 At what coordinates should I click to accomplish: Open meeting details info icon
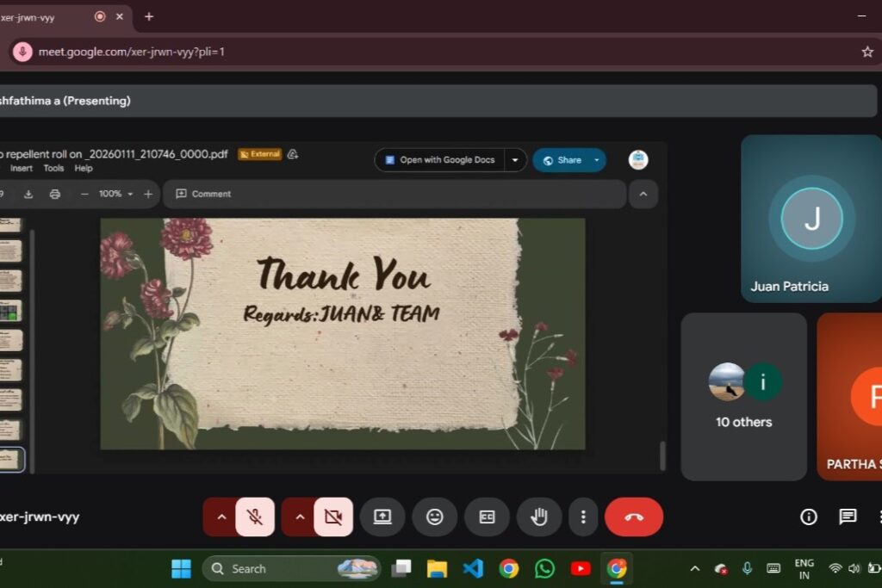pos(809,517)
